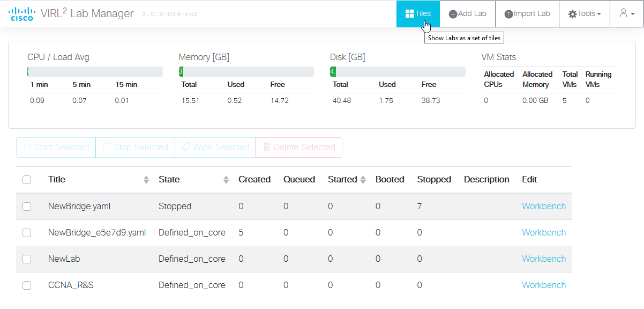Viewport: 644px width, 309px height.
Task: Click the NewBridge_e5e7d9.yaml title cell
Action: (97, 232)
